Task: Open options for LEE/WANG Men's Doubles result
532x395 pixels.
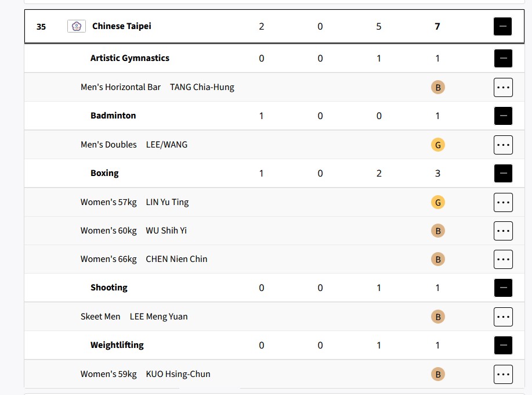Action: pyautogui.click(x=502, y=144)
